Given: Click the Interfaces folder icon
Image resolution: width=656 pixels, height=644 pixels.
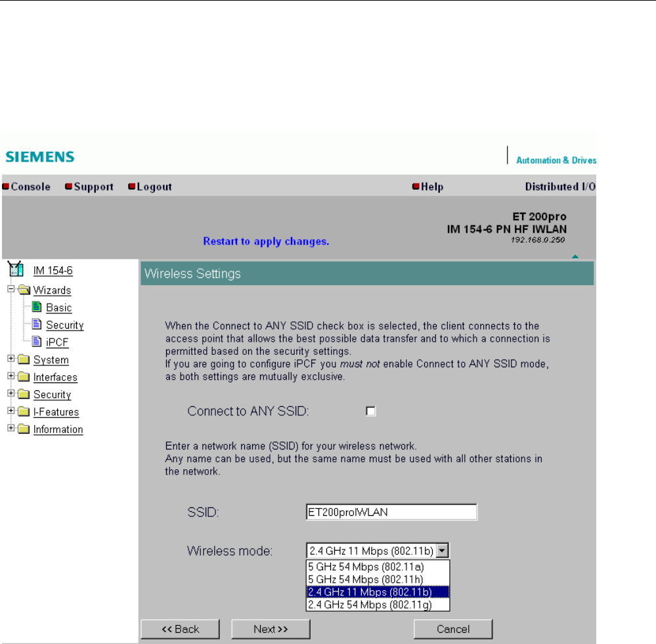Looking at the screenshot, I should [24, 377].
